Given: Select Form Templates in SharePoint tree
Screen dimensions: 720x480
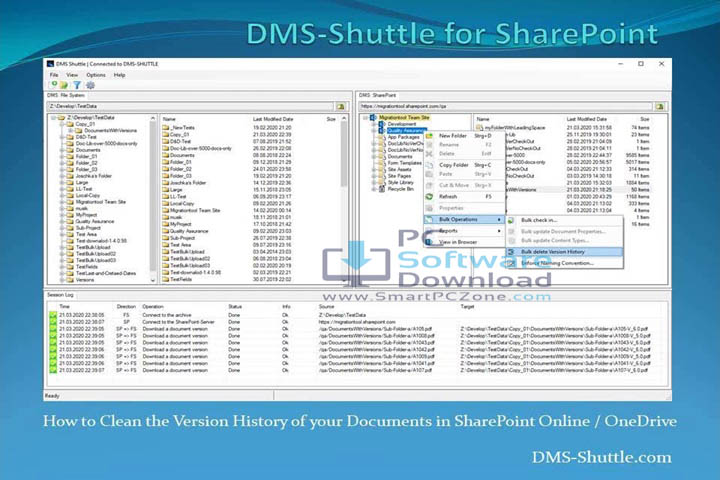Looking at the screenshot, I should tap(404, 163).
